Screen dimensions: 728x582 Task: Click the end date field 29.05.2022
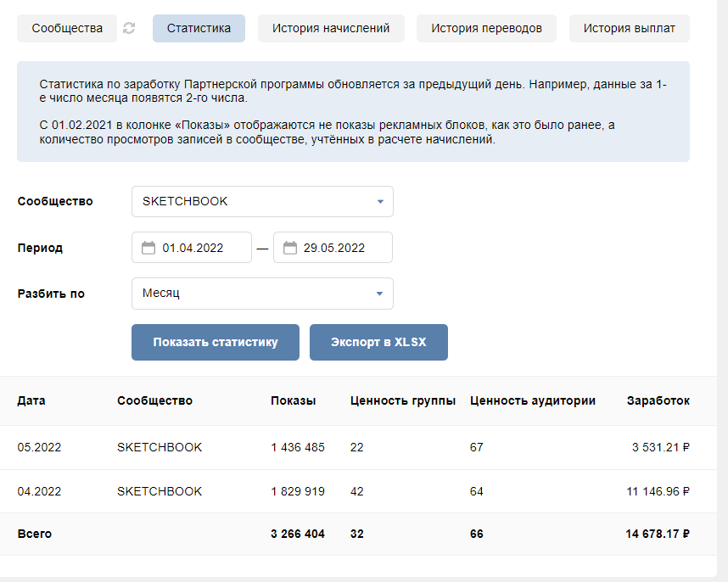click(x=333, y=248)
